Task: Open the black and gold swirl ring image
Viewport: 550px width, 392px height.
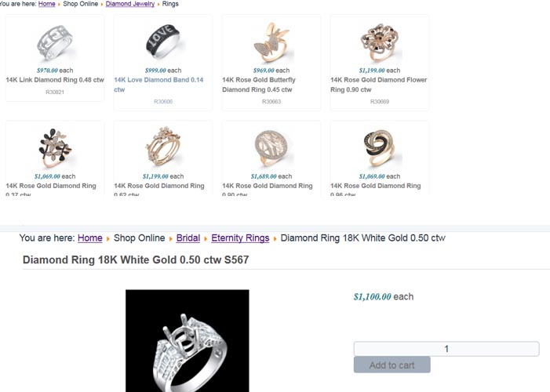Action: click(380, 148)
